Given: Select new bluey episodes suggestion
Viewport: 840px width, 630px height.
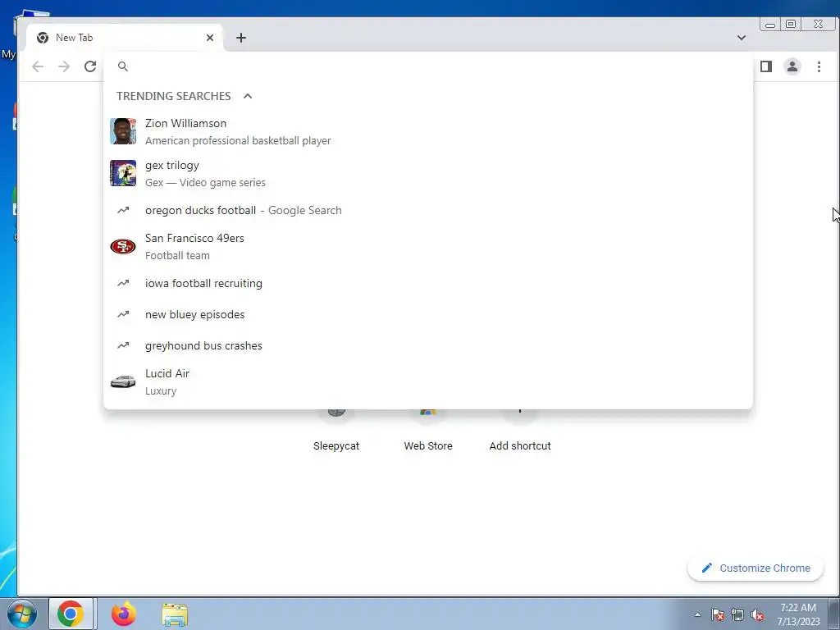Looking at the screenshot, I should 428,314.
